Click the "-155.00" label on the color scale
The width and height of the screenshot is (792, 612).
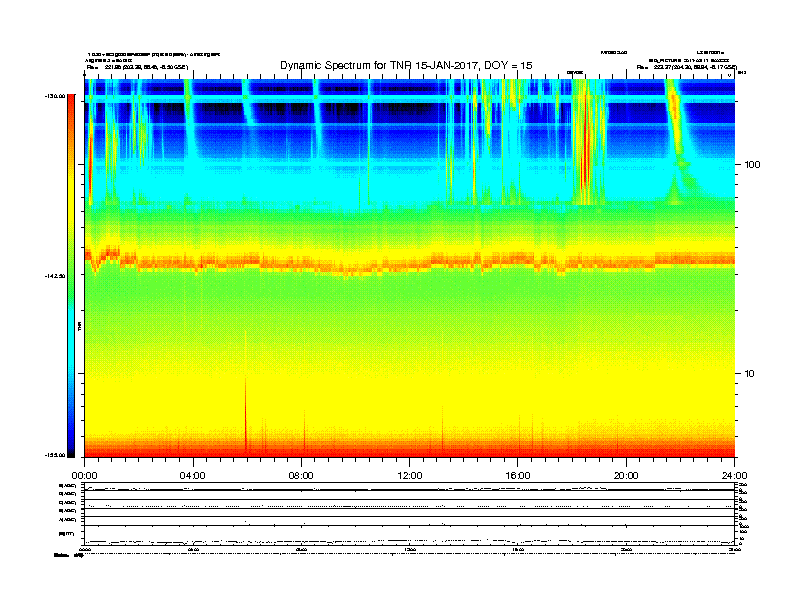coord(55,455)
